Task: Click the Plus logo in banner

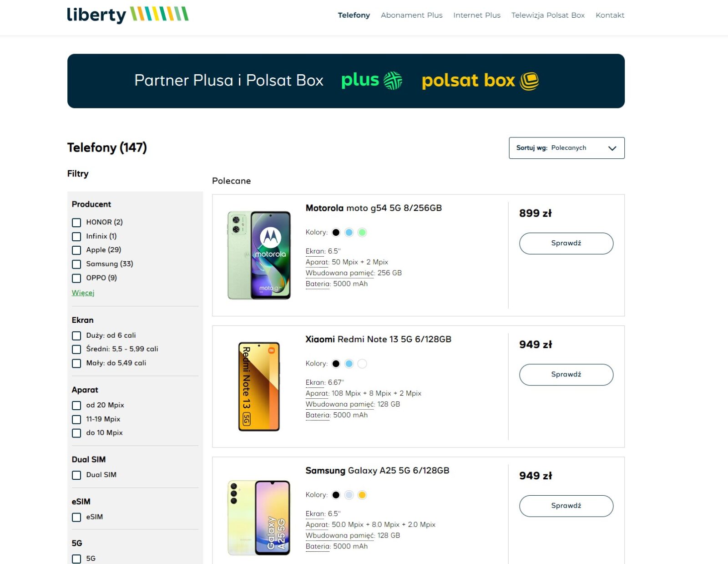Action: click(x=371, y=81)
